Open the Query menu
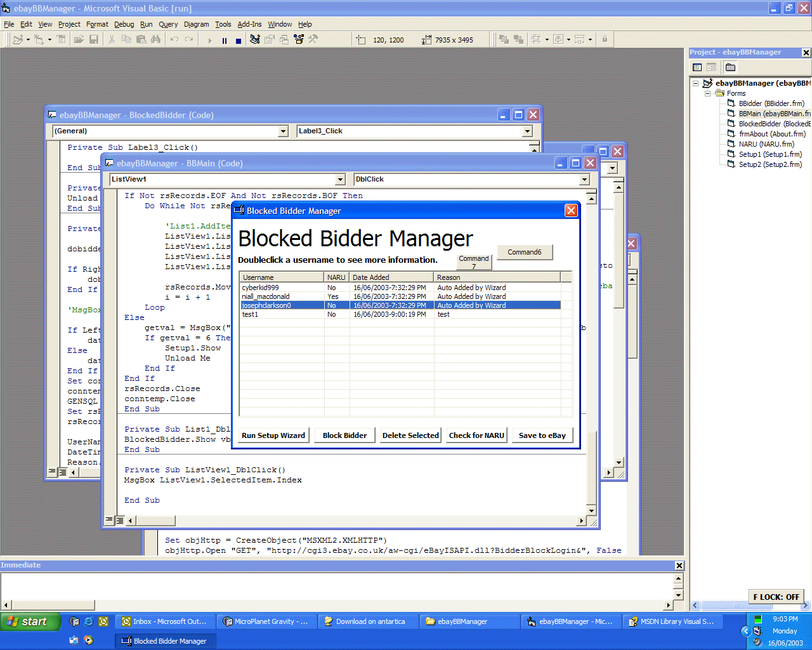Viewport: 812px width, 650px height. pos(168,24)
